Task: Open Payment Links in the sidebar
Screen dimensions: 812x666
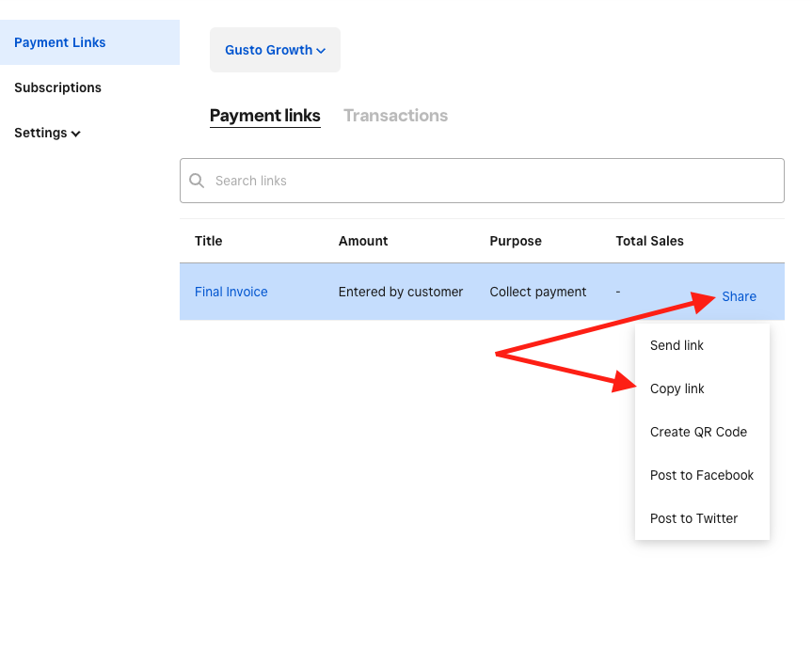Action: coord(89,42)
